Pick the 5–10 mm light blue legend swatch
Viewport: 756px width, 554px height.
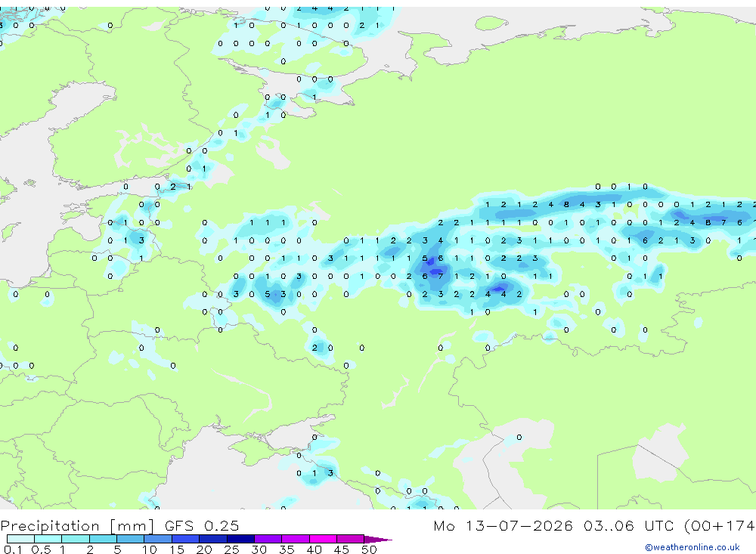point(130,539)
